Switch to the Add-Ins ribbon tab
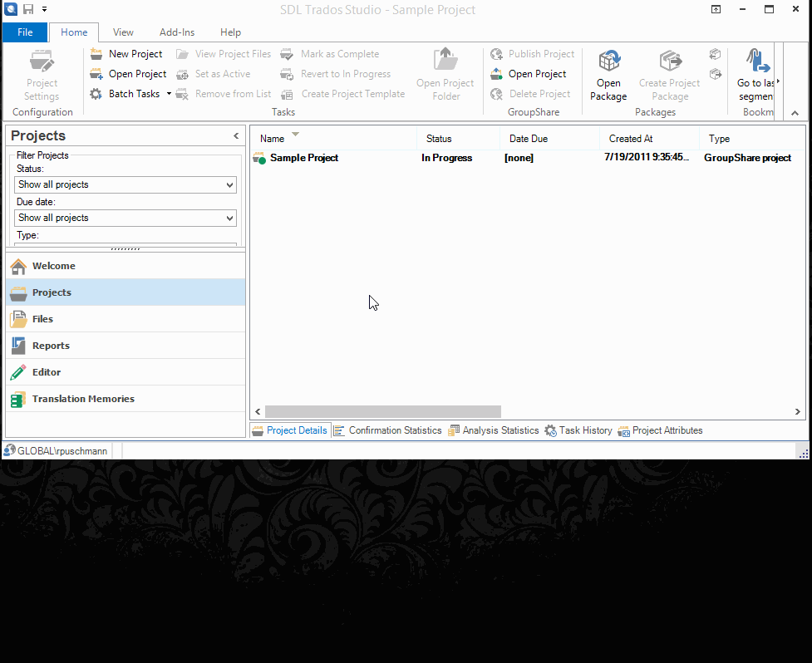The width and height of the screenshot is (812, 663). click(x=177, y=32)
